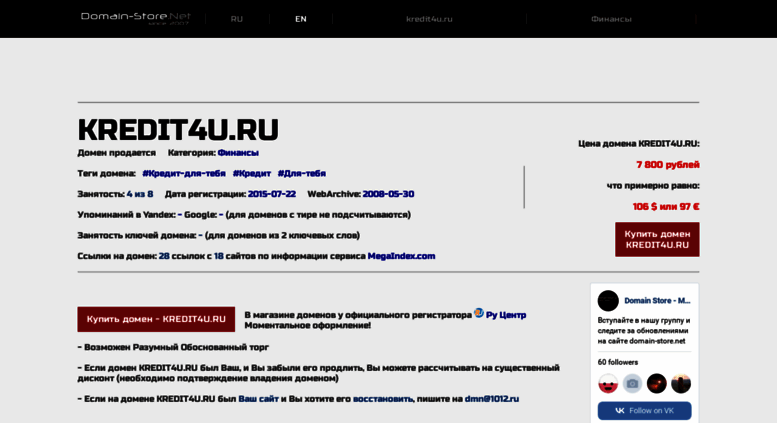
Task: Click Купить домен KREDIT4U.RU button under price
Action: [x=657, y=239]
